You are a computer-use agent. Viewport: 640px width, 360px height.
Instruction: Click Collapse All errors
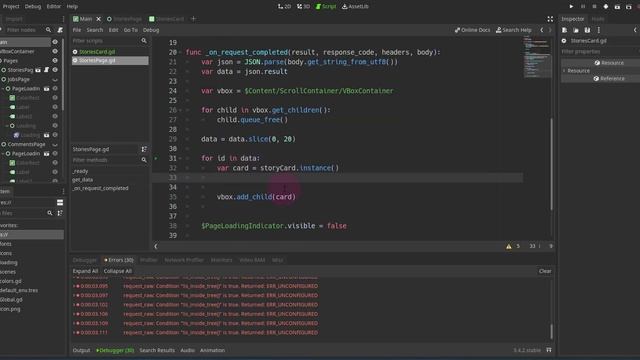coord(118,271)
